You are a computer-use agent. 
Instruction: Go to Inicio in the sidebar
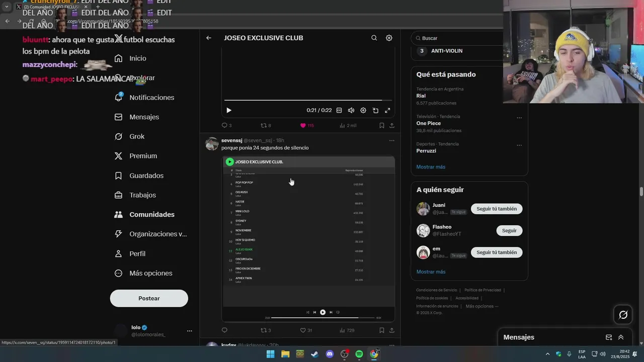(x=131, y=58)
